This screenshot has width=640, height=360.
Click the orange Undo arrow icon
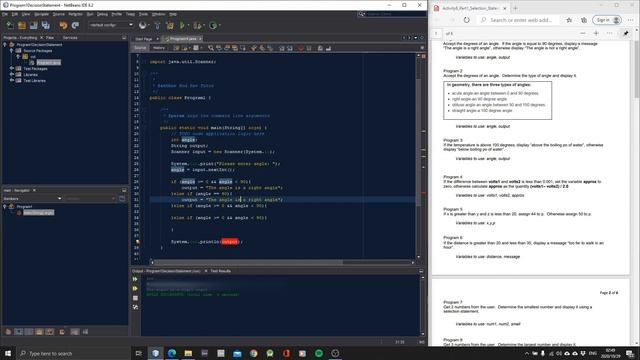(63, 25)
